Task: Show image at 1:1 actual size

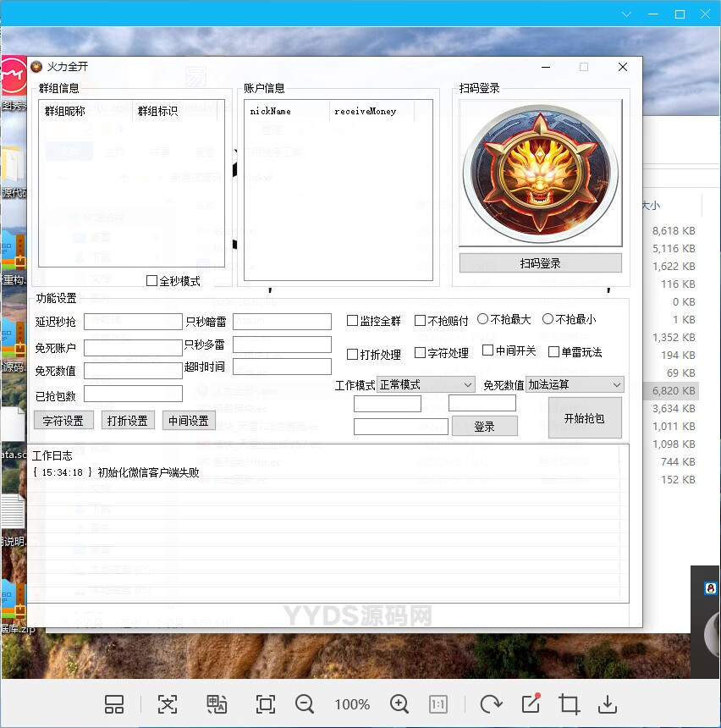Action: tap(438, 705)
